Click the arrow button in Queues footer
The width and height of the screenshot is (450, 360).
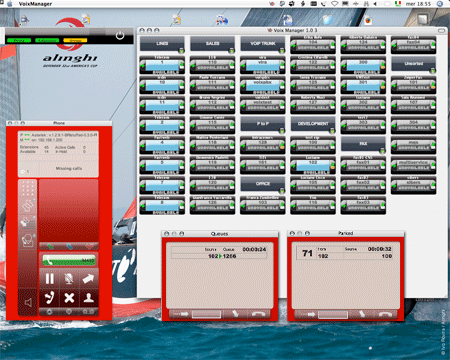[180, 314]
